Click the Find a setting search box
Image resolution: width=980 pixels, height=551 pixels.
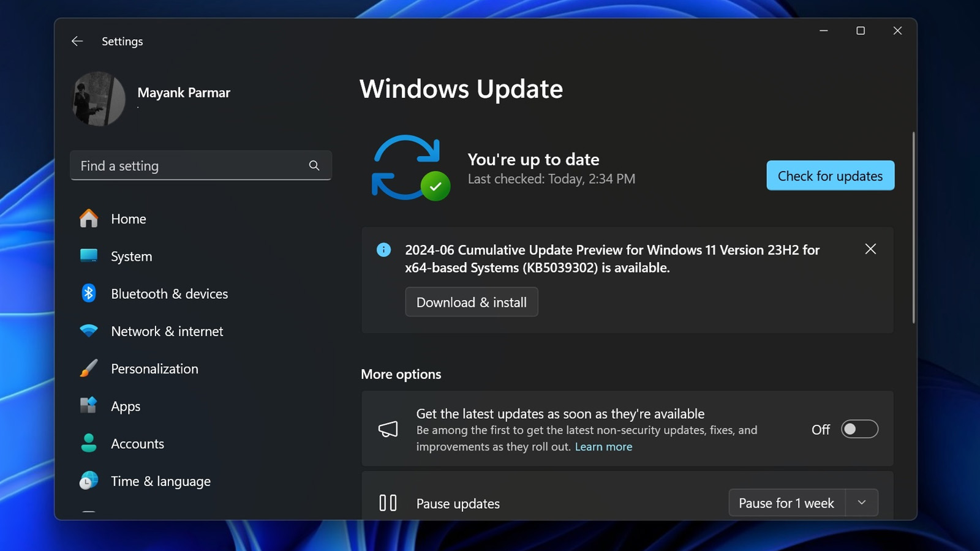[x=201, y=165]
